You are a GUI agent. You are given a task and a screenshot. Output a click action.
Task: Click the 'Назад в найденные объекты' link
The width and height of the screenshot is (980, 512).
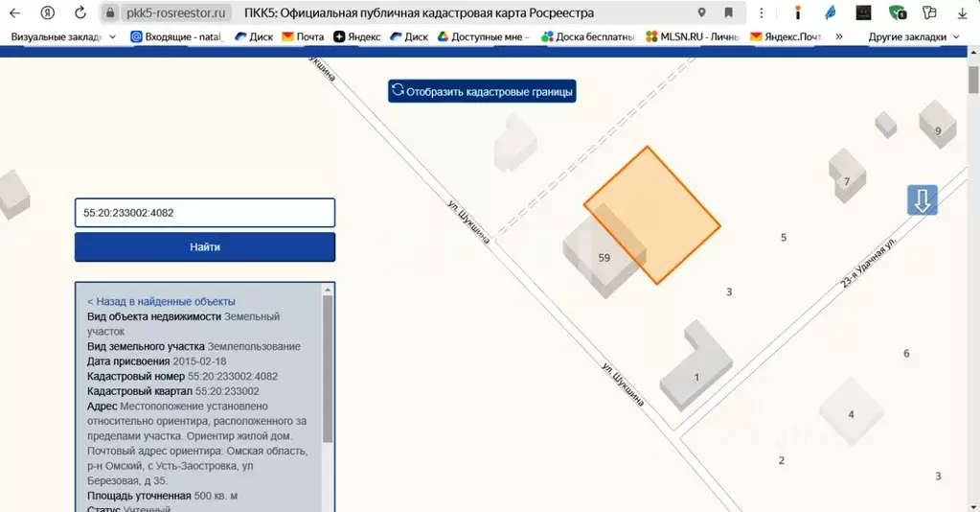(161, 301)
